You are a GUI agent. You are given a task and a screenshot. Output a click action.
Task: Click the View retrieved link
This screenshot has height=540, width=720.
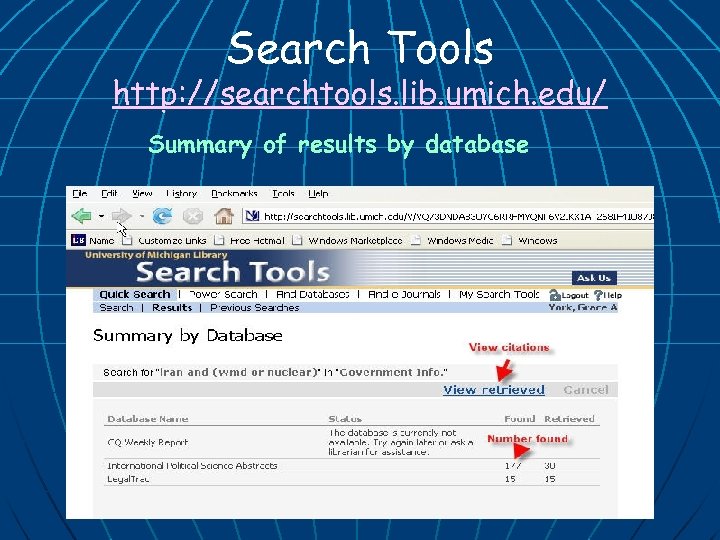click(x=494, y=390)
